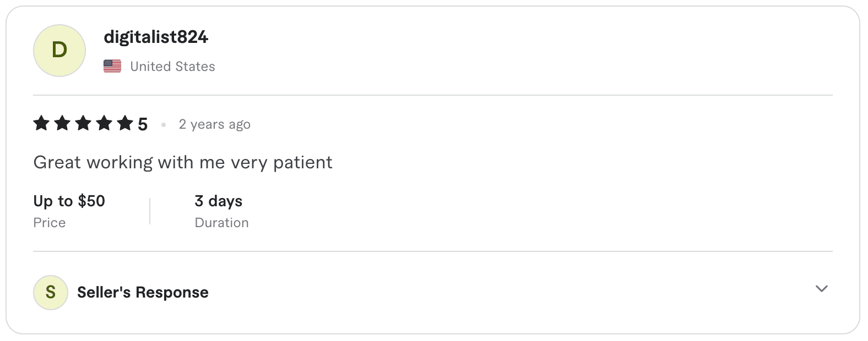Click the fifth rating star

125,123
